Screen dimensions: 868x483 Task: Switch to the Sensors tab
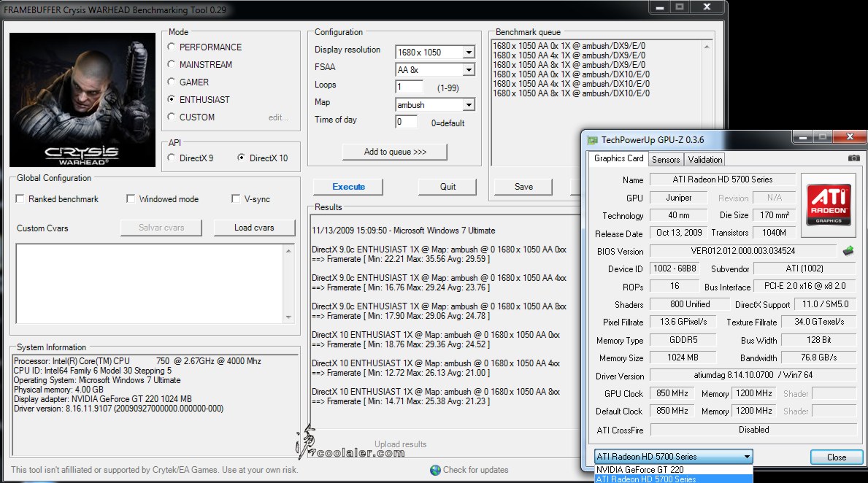(x=665, y=159)
